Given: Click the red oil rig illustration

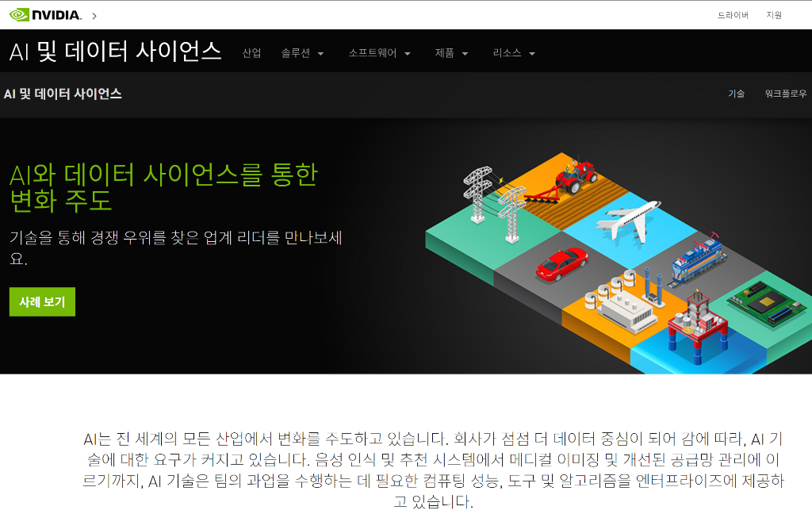Looking at the screenshot, I should pyautogui.click(x=698, y=328).
